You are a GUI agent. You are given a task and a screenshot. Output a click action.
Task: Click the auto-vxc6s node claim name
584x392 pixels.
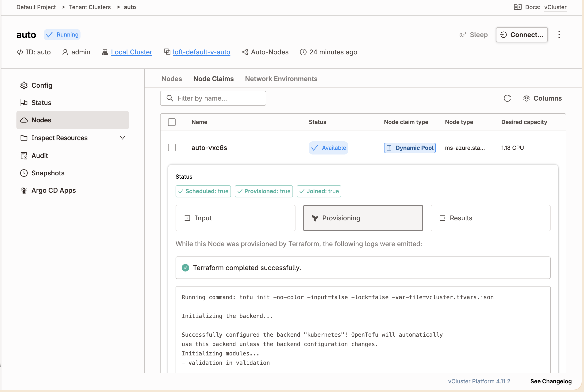coord(209,148)
